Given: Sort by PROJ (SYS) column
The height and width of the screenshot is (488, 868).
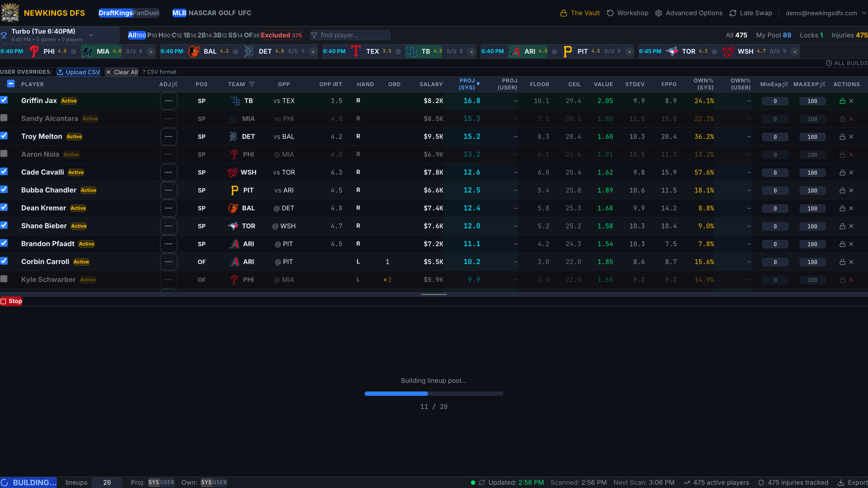Looking at the screenshot, I should (469, 84).
